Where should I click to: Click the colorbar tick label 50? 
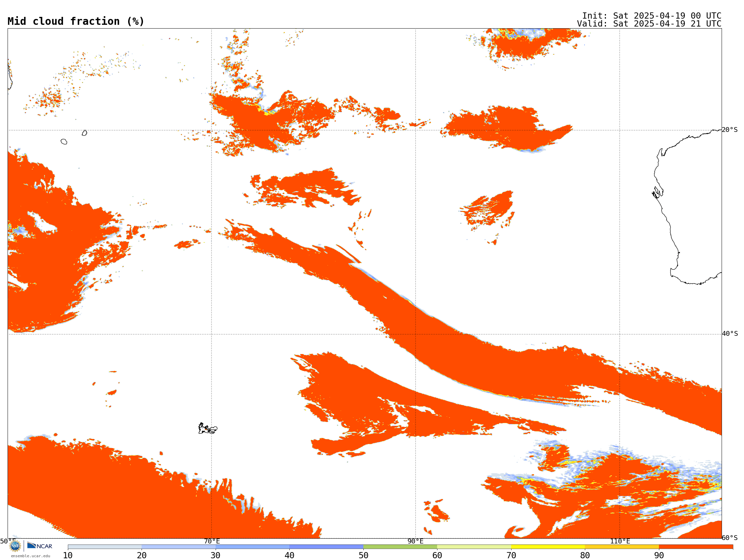(363, 556)
